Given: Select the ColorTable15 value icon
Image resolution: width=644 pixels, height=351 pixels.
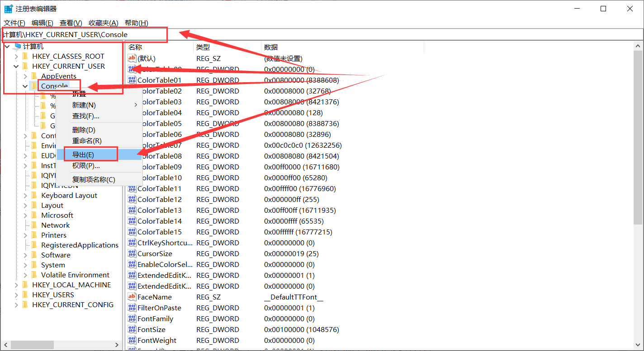Looking at the screenshot, I should pos(132,232).
